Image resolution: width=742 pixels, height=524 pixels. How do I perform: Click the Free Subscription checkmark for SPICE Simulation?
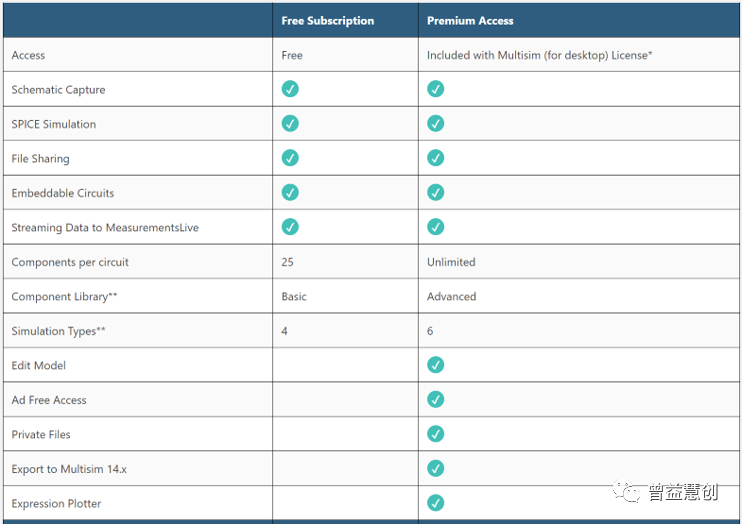coord(290,124)
